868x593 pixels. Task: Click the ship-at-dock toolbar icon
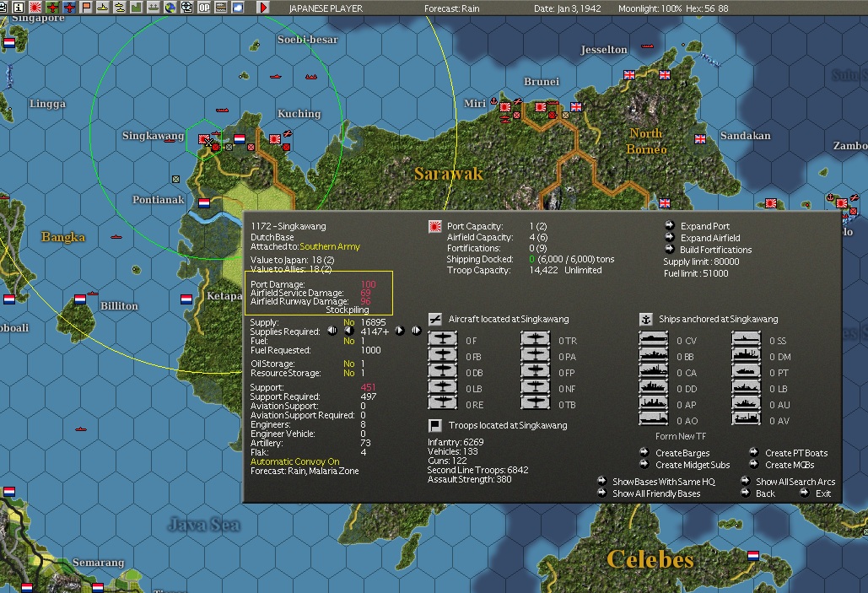154,8
